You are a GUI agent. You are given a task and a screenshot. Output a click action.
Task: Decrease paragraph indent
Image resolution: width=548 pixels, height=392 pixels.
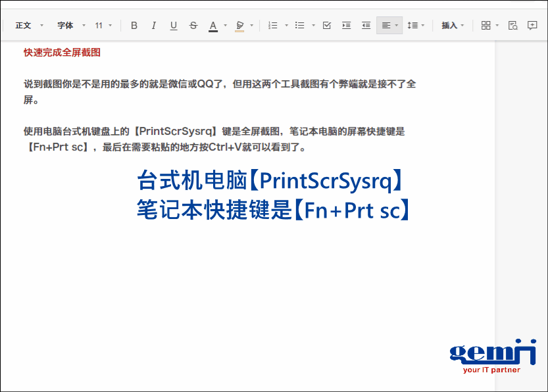[366, 26]
